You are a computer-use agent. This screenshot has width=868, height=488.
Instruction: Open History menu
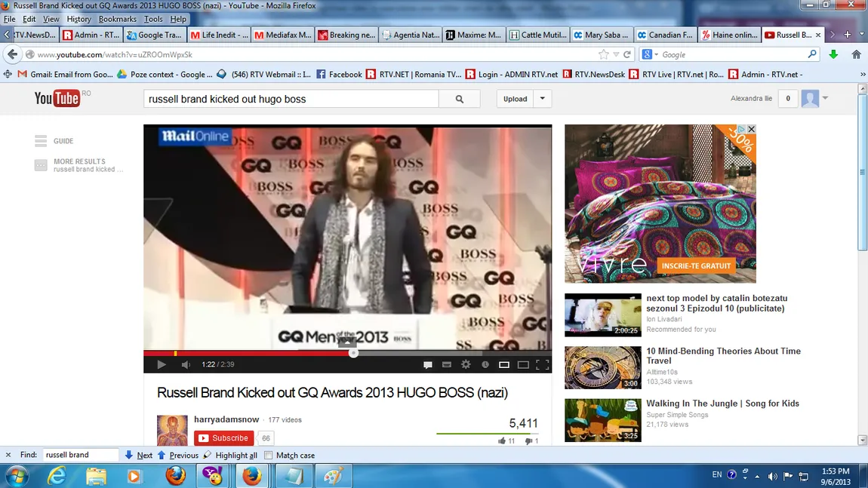pos(78,19)
